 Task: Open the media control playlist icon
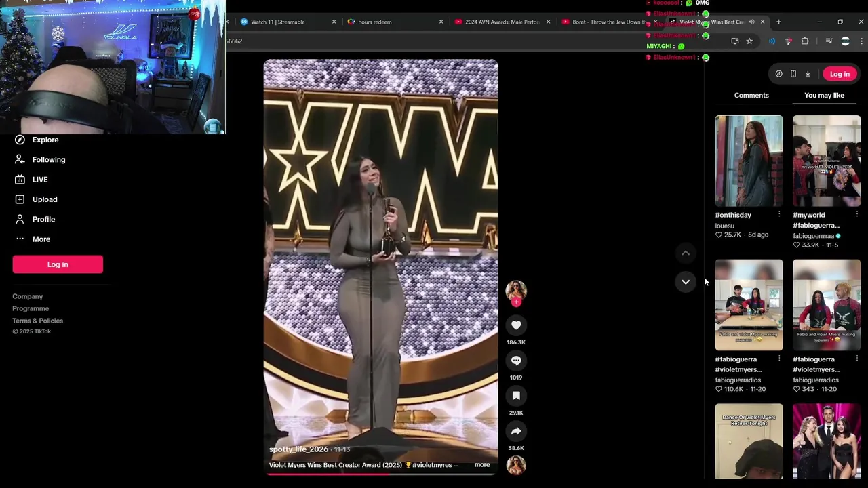(829, 41)
